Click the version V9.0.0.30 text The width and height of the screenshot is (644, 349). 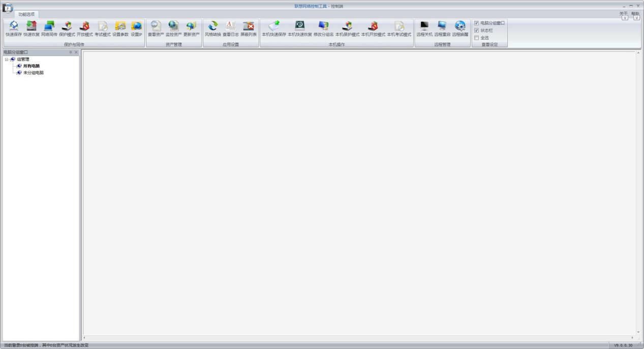[x=623, y=345]
